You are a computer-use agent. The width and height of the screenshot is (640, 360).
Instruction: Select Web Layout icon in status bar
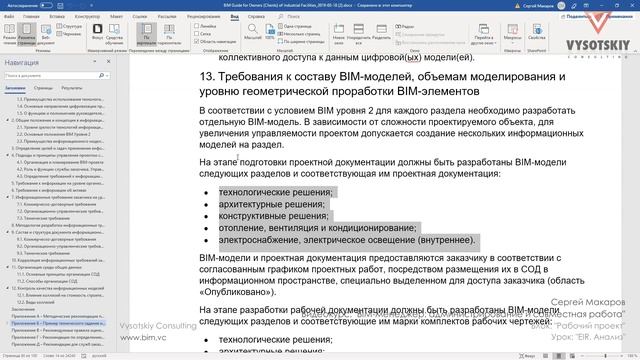[572, 356]
